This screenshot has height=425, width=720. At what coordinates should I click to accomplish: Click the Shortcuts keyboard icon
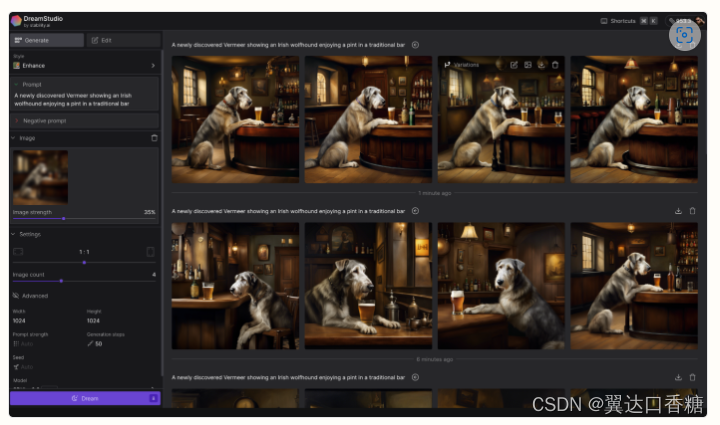tap(604, 21)
